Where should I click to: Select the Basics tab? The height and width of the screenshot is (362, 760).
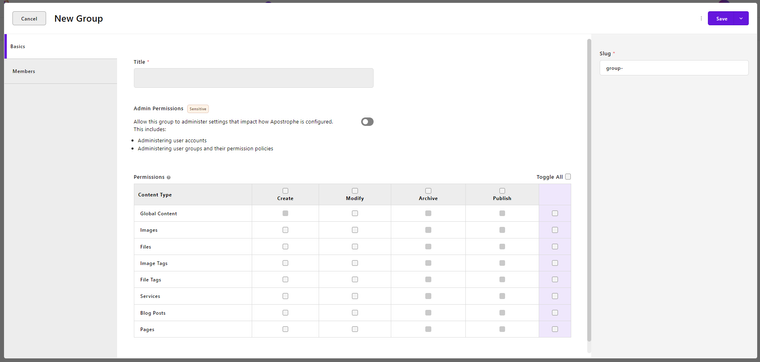click(x=61, y=47)
